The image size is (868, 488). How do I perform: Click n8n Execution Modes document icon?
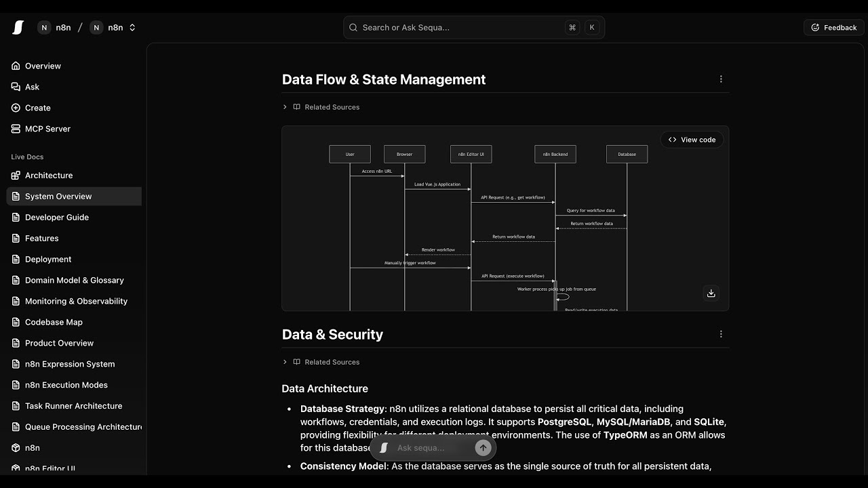[16, 386]
